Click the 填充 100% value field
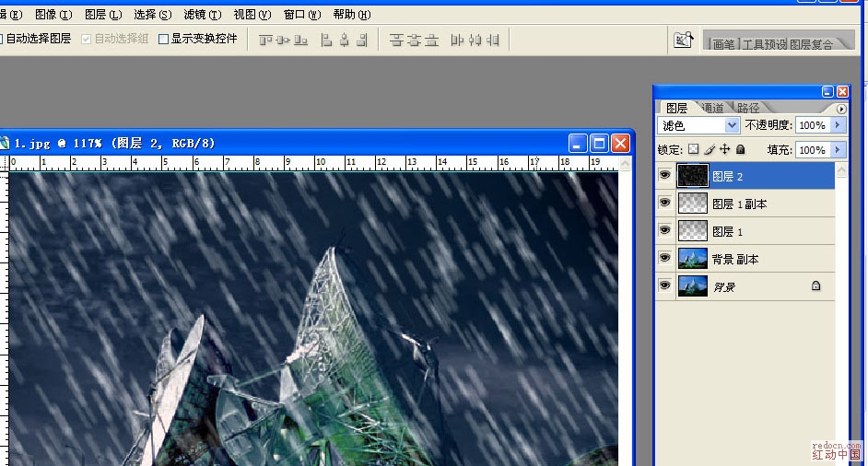The image size is (868, 466). [813, 150]
